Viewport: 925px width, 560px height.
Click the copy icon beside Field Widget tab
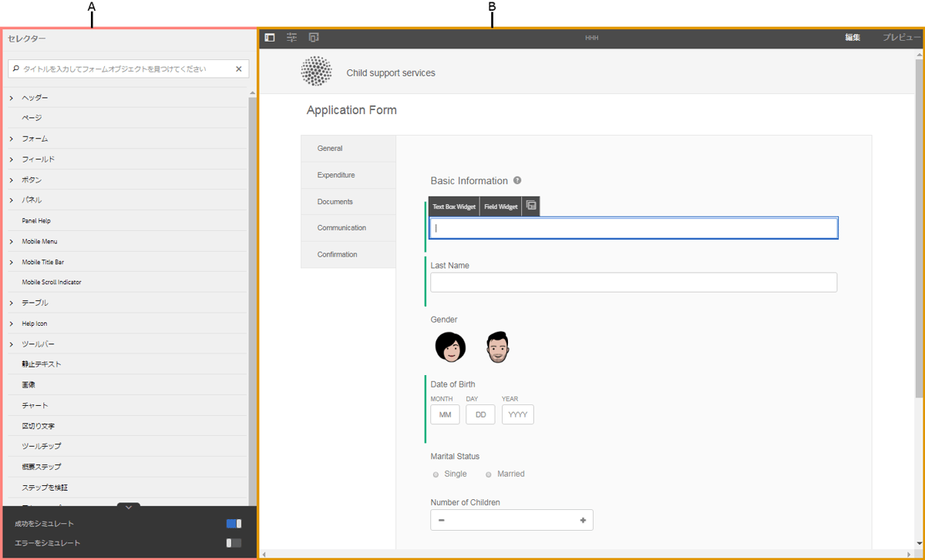tap(530, 206)
